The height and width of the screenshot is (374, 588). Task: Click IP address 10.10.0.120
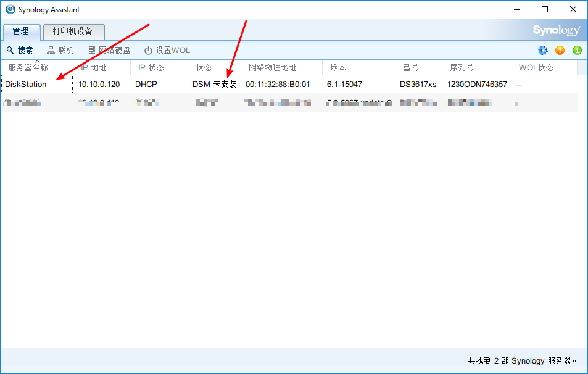click(x=99, y=85)
